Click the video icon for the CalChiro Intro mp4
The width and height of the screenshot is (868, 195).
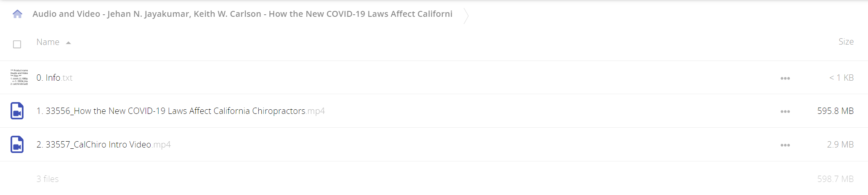tap(17, 145)
